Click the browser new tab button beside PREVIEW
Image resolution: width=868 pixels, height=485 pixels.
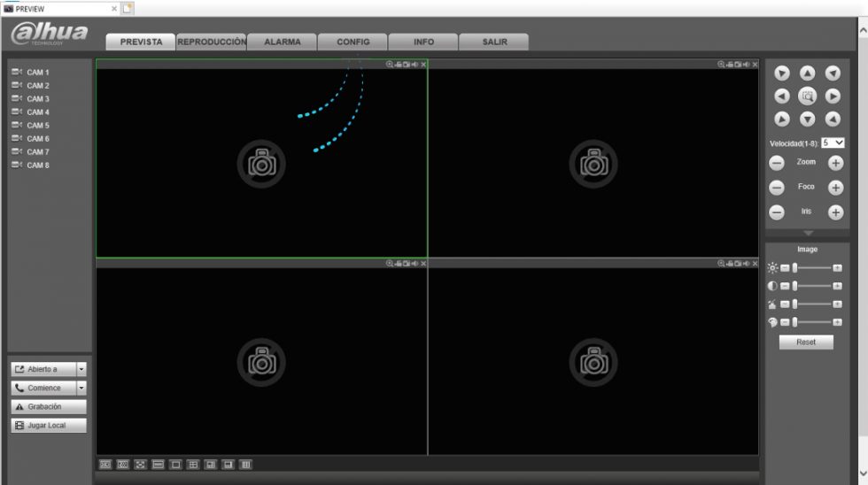pyautogui.click(x=128, y=8)
